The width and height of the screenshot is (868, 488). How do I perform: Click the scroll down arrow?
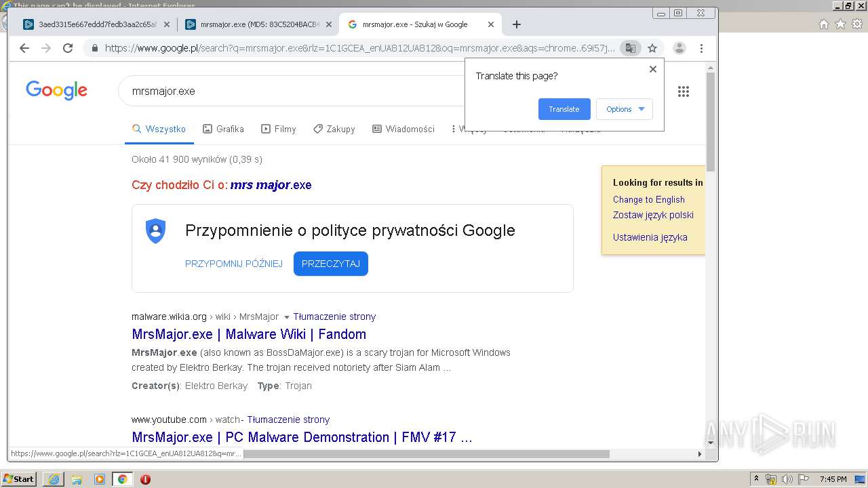[x=711, y=443]
